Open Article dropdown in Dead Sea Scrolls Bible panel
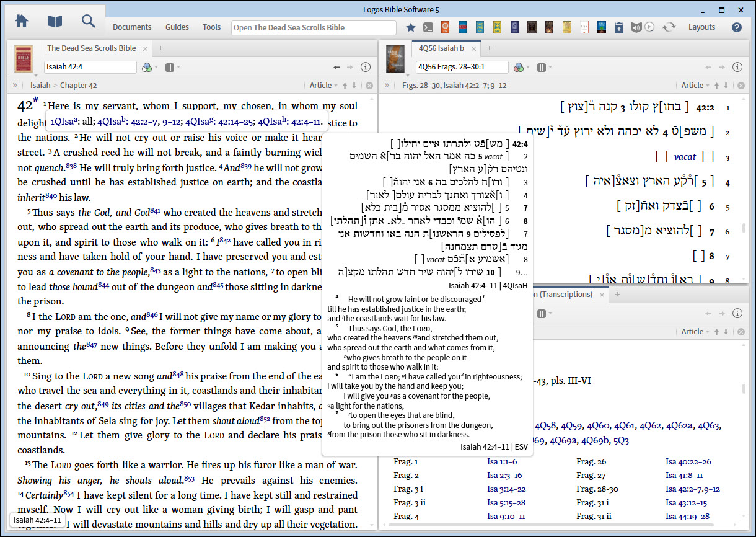 point(323,86)
